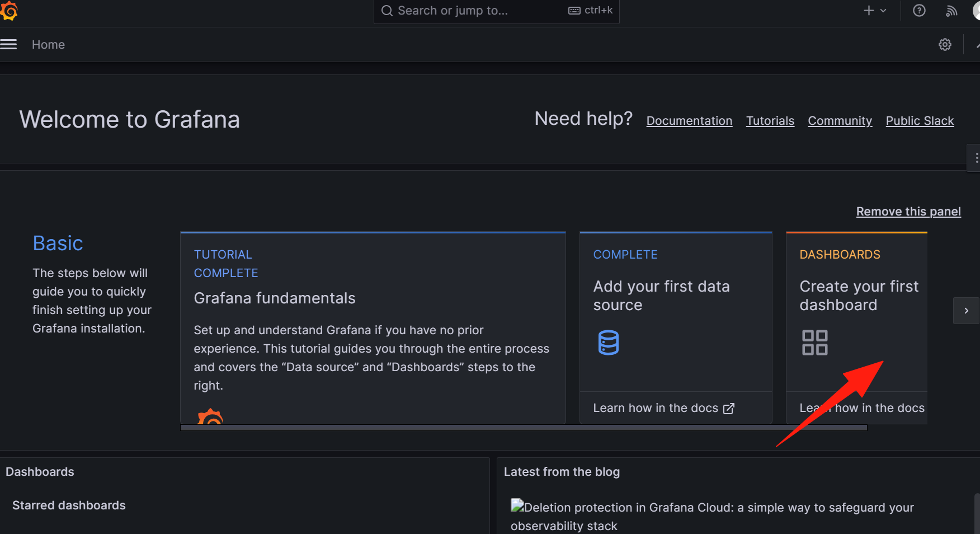Image resolution: width=980 pixels, height=534 pixels.
Task: Open the news RSS feed icon
Action: [x=951, y=11]
